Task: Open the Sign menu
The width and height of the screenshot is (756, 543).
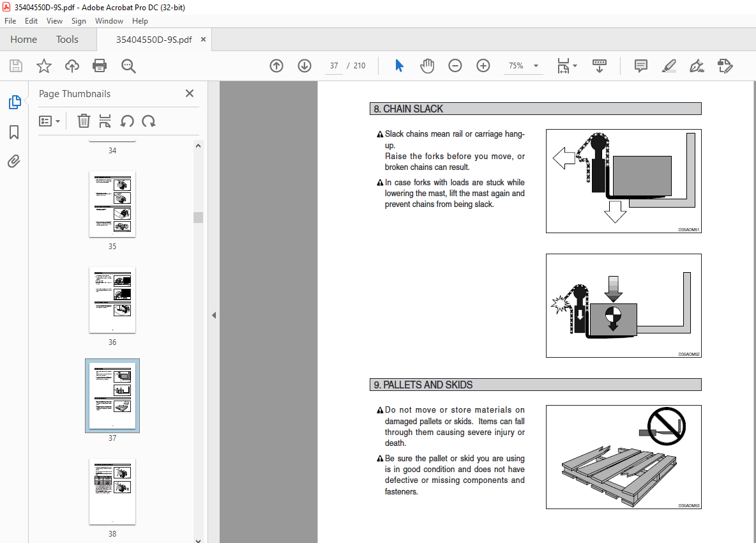Action: [x=79, y=20]
